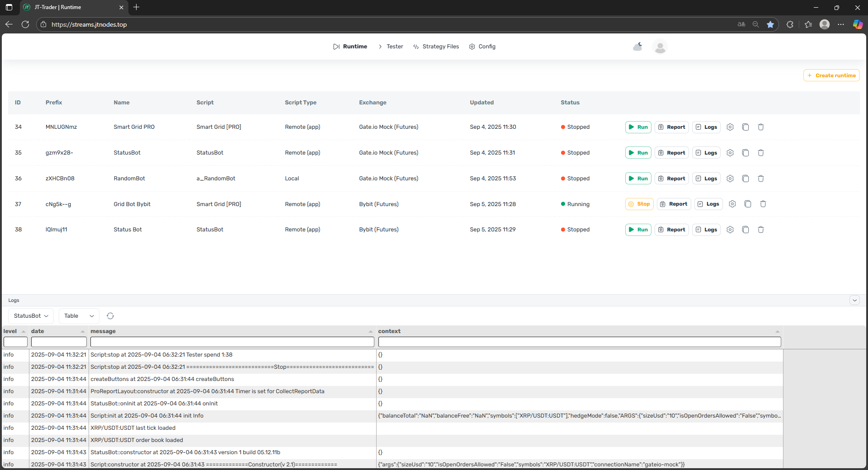Toggle dark mode moon icon
The height and width of the screenshot is (470, 868).
click(x=637, y=47)
